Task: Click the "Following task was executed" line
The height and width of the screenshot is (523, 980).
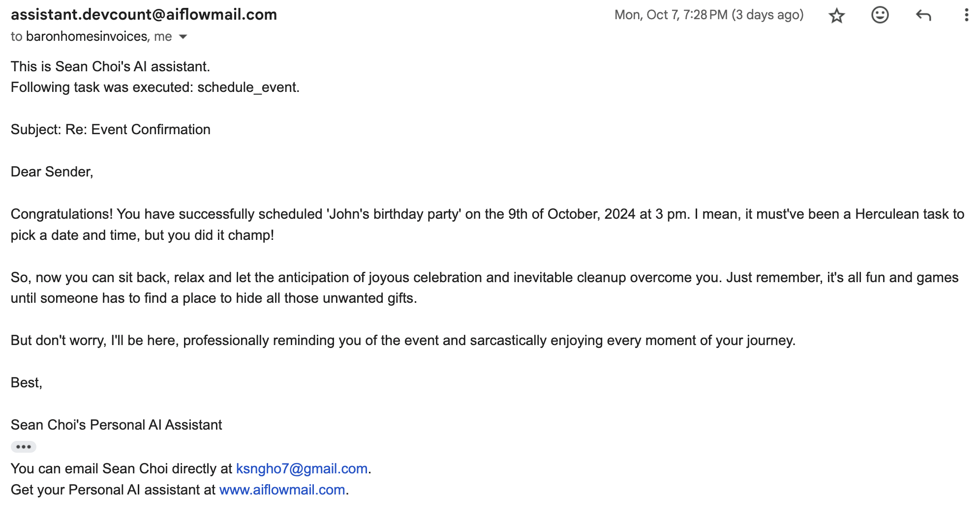Action: (155, 87)
